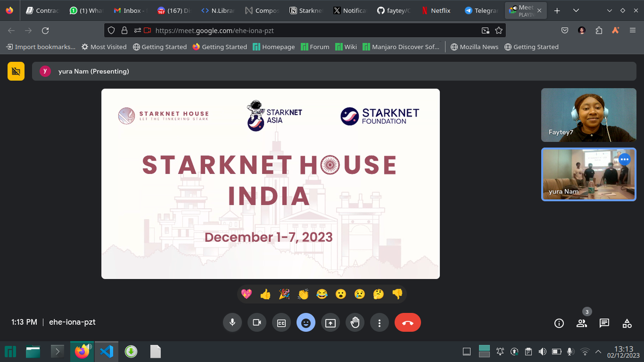Expand the list all tabs chevron
Viewport: 644px width, 362px height.
coord(576,11)
